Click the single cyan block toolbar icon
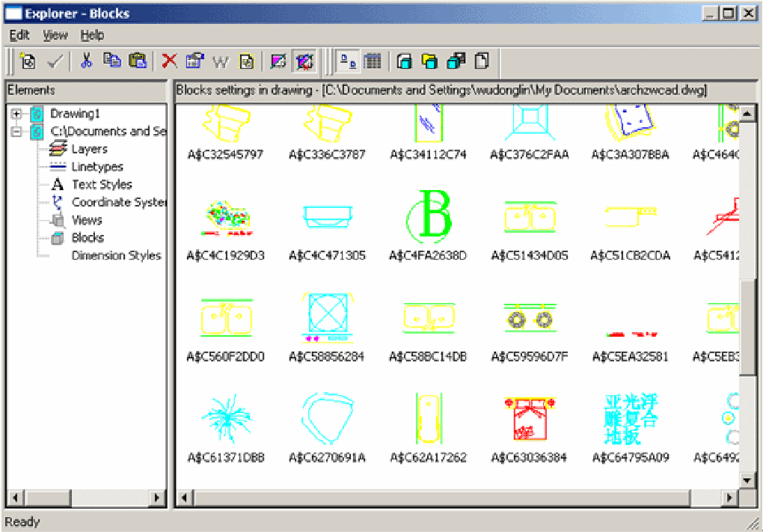763x532 pixels. coord(405,62)
